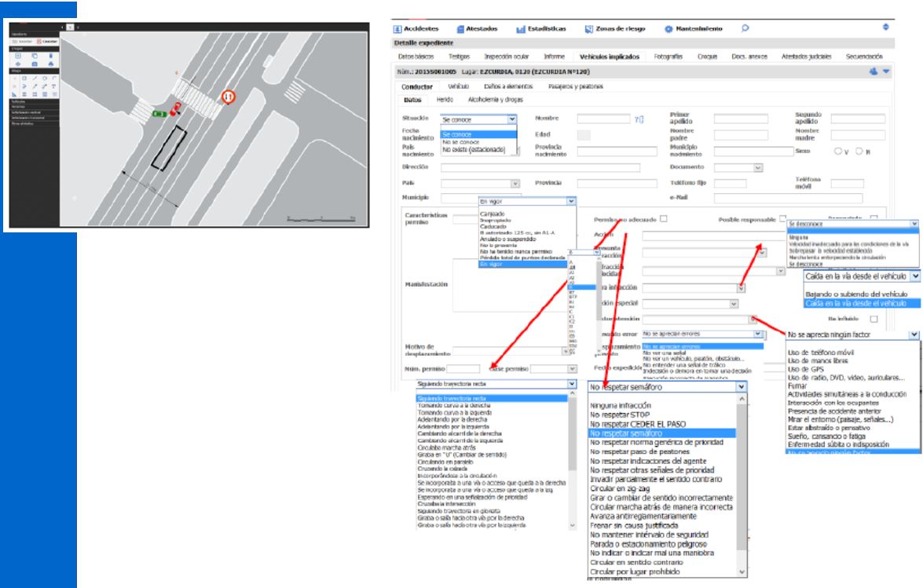The image size is (923, 588).
Task: Click the people icon in the expediente header
Action: point(874,71)
